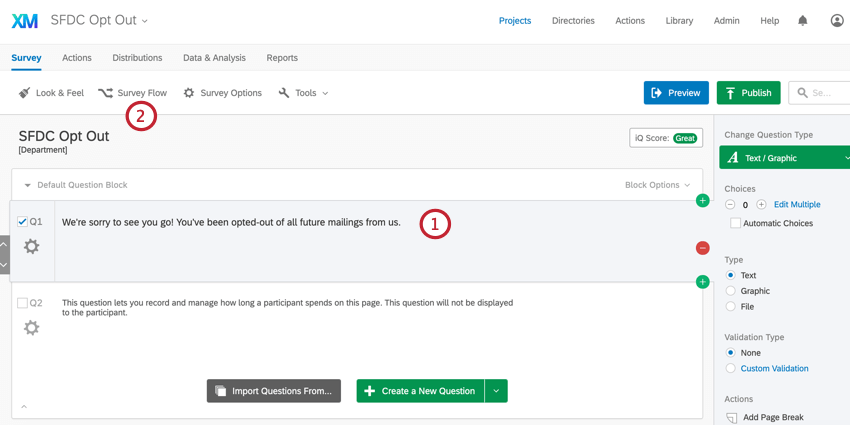The width and height of the screenshot is (850, 425).
Task: Click the red minus remove question icon
Action: [x=702, y=248]
